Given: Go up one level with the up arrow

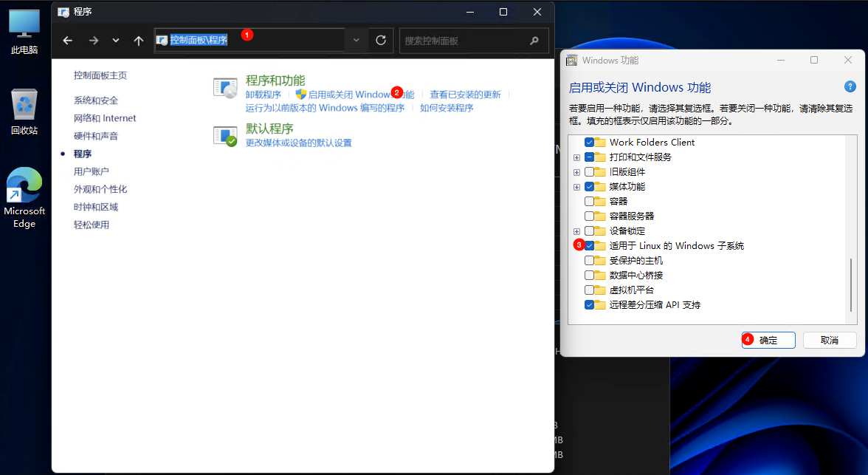Looking at the screenshot, I should tap(139, 41).
